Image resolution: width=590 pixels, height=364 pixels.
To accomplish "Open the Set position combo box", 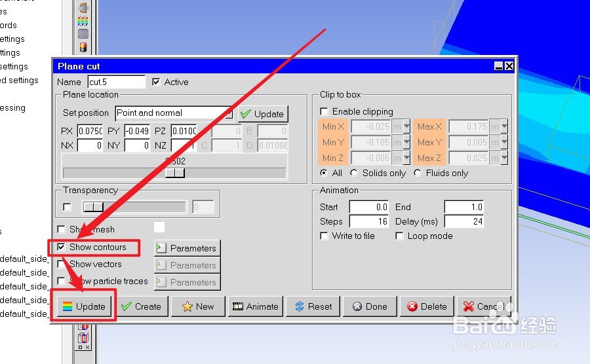I will point(174,113).
